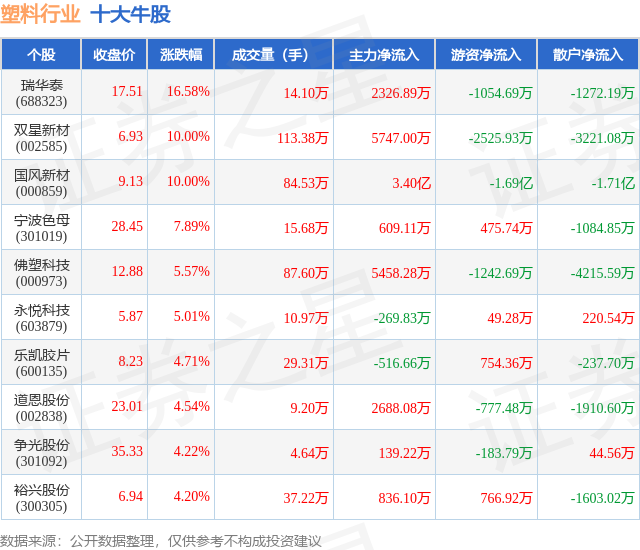Click the 散户净流入 column header
The height and width of the screenshot is (550, 640).
coord(588,55)
